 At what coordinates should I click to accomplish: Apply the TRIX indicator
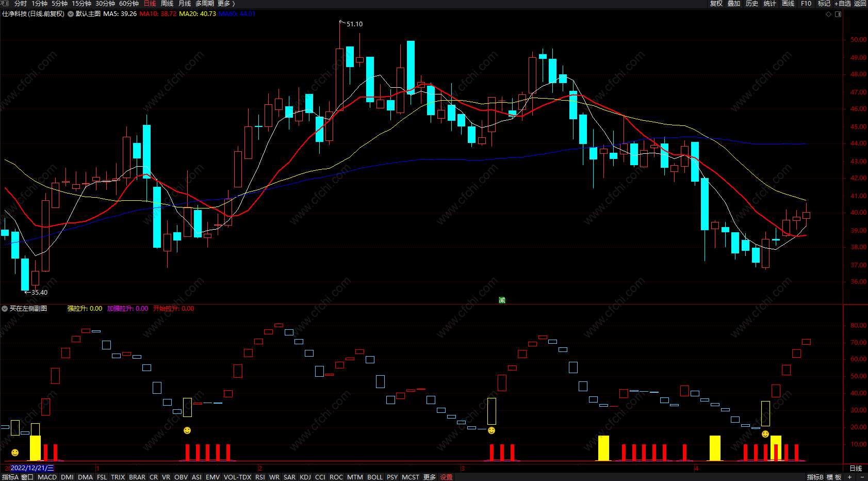click(x=118, y=477)
